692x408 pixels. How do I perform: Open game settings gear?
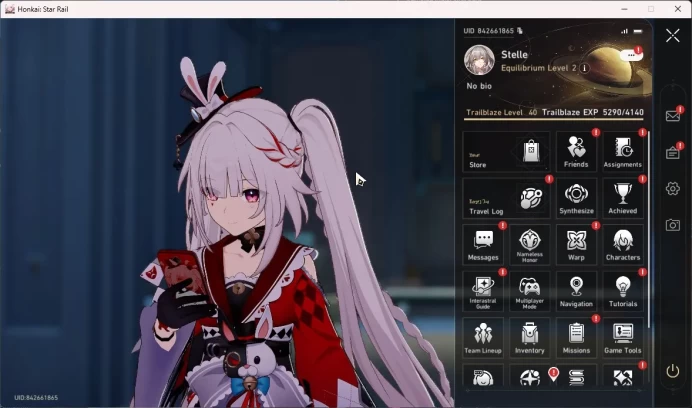click(x=673, y=189)
